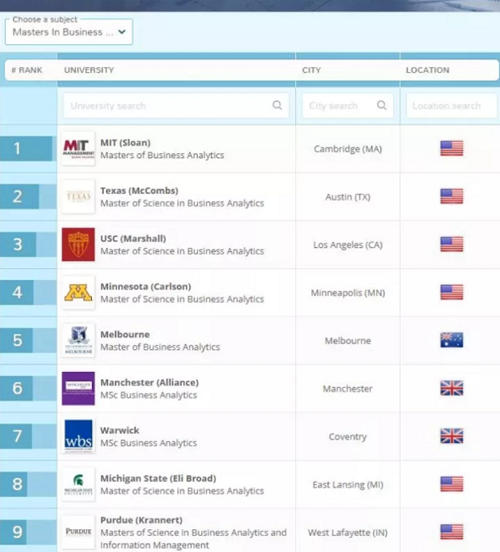The image size is (500, 552).
Task: Sort by the UNIVERSITY column header
Action: pyautogui.click(x=89, y=70)
